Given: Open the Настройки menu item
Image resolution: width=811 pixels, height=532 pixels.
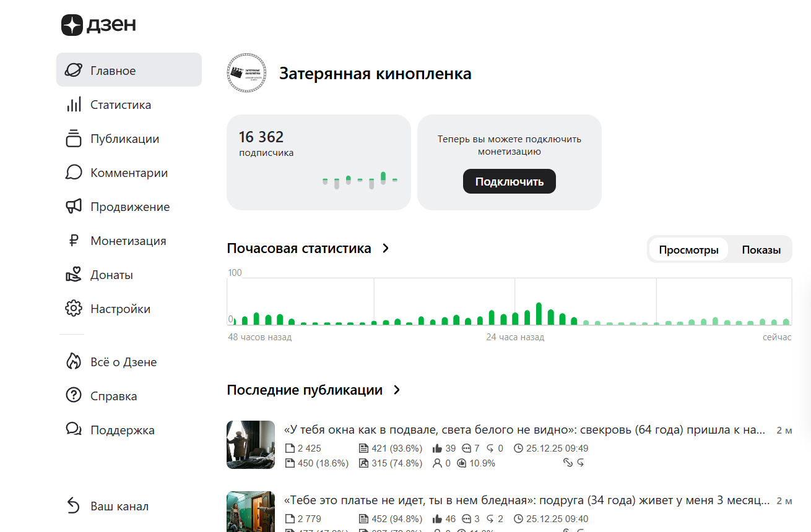Looking at the screenshot, I should point(129,309).
